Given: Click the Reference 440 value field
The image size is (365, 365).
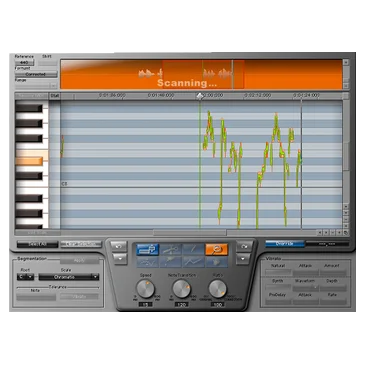Looking at the screenshot, I should coord(25,62).
